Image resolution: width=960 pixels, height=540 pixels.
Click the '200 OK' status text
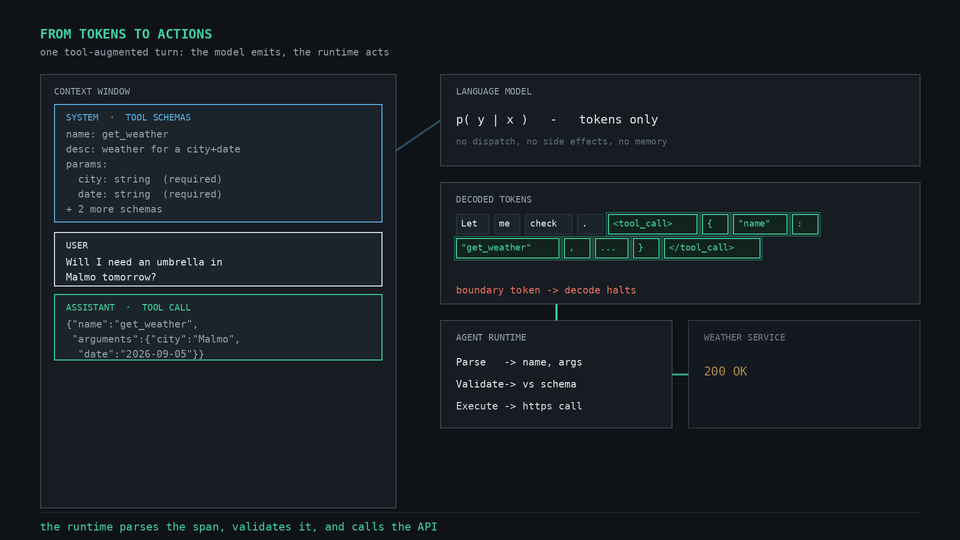(x=726, y=371)
